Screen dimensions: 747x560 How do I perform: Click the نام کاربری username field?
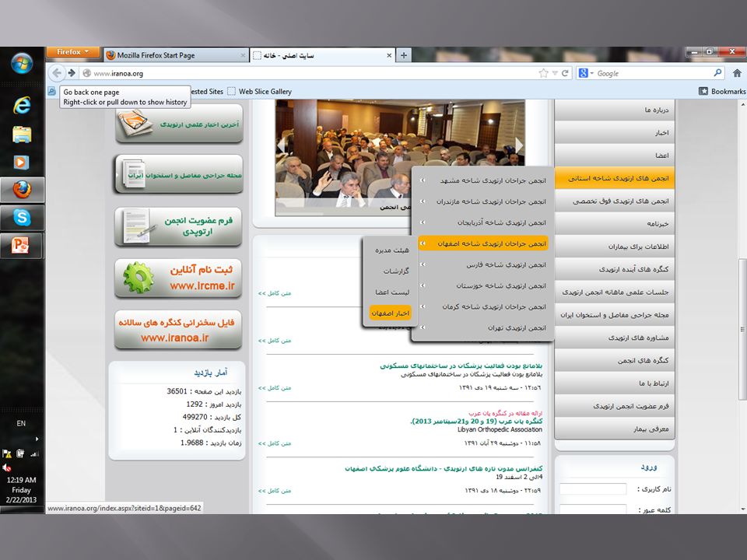[x=593, y=489]
